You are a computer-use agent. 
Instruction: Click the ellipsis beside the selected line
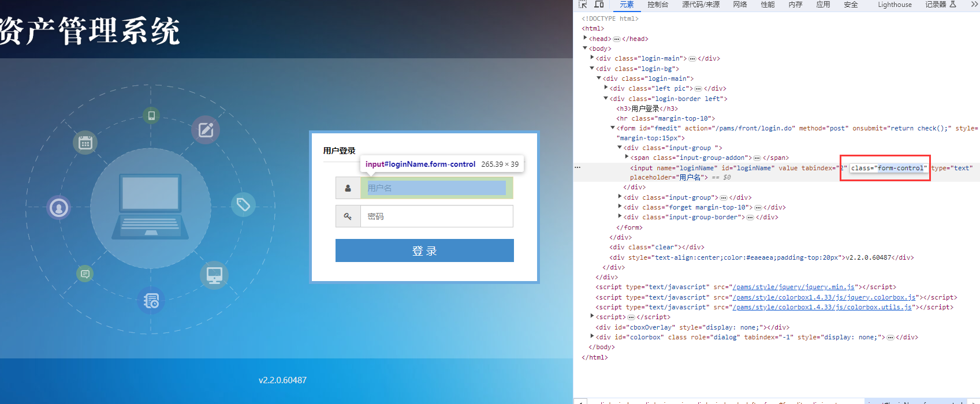click(x=577, y=167)
